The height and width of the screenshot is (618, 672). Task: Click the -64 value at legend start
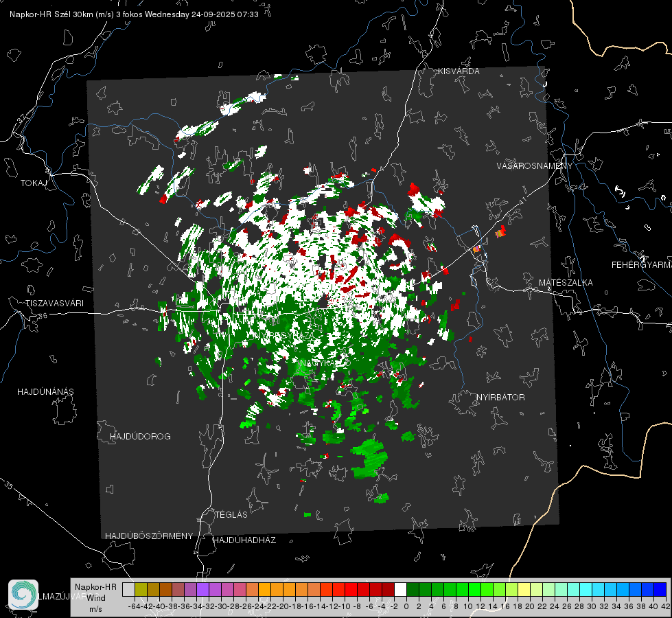(x=134, y=606)
